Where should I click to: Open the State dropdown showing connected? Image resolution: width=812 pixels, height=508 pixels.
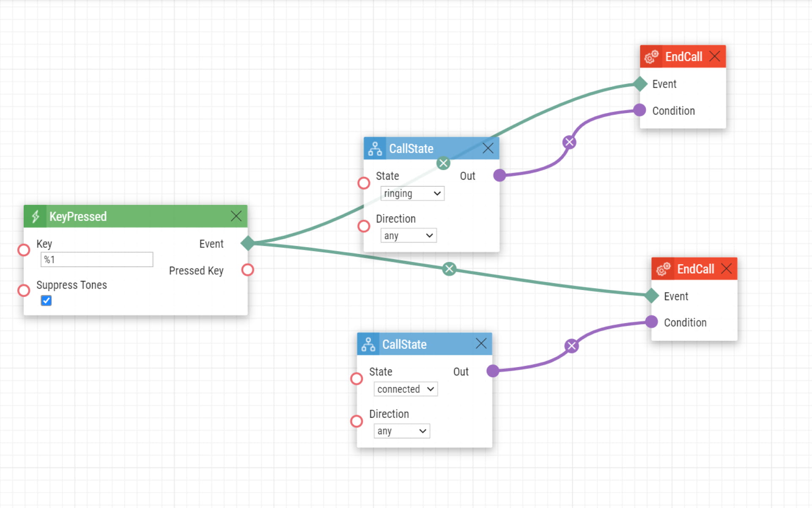point(406,389)
